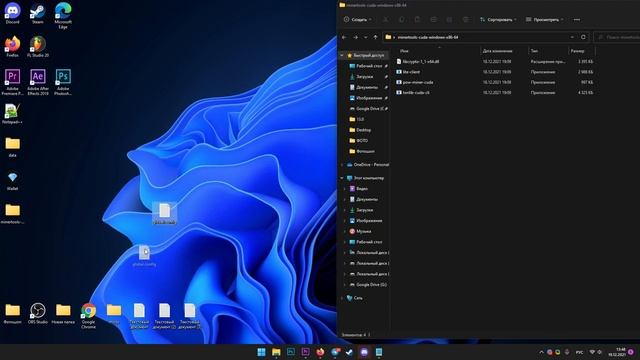The width and height of the screenshot is (640, 360).
Task: Click the Share icon in Explorer toolbar
Action: tap(449, 20)
